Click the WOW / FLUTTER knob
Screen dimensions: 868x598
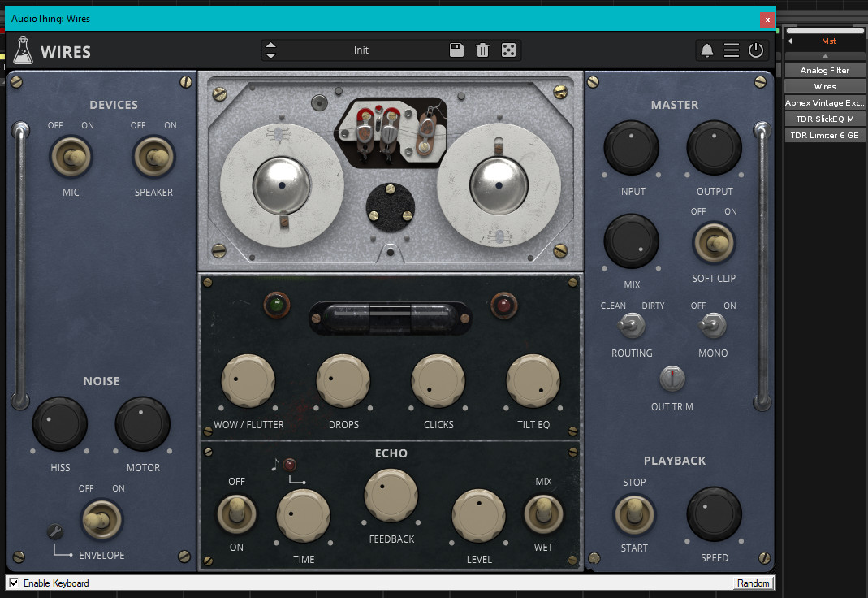(x=248, y=381)
